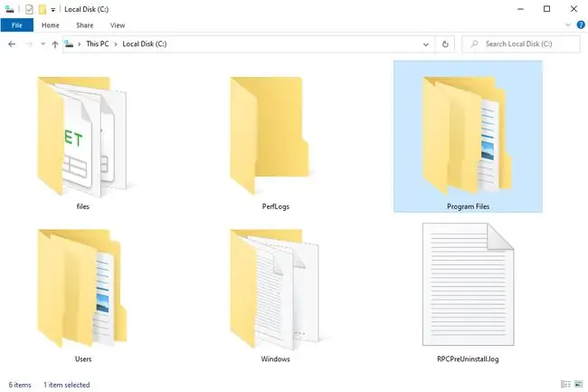Select the Users folder icon
The height and width of the screenshot is (392, 588).
pyautogui.click(x=82, y=288)
